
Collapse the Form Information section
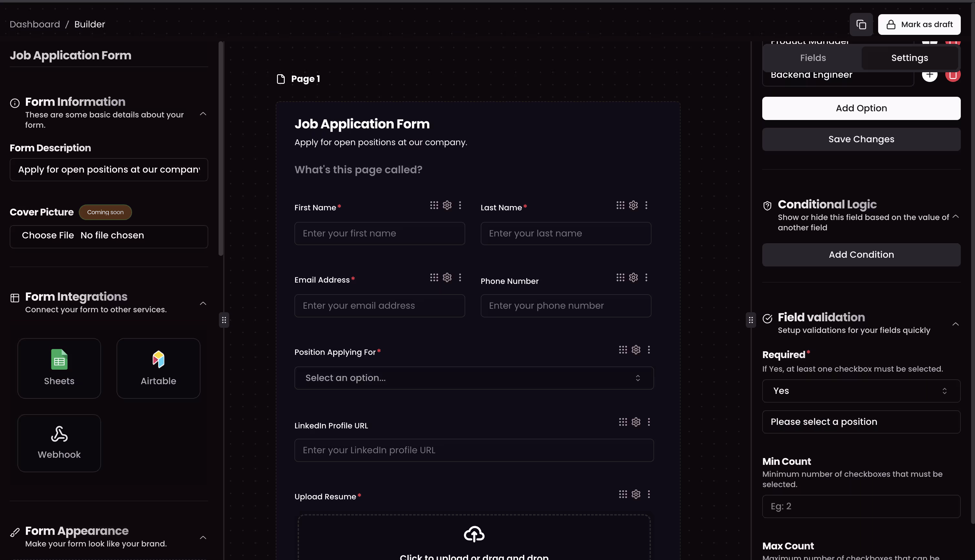click(203, 114)
